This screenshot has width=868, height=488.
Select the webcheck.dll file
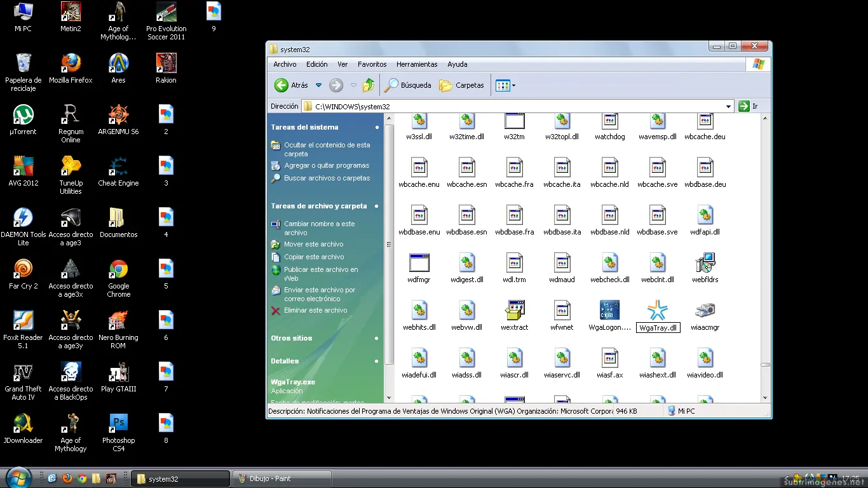[x=609, y=268]
